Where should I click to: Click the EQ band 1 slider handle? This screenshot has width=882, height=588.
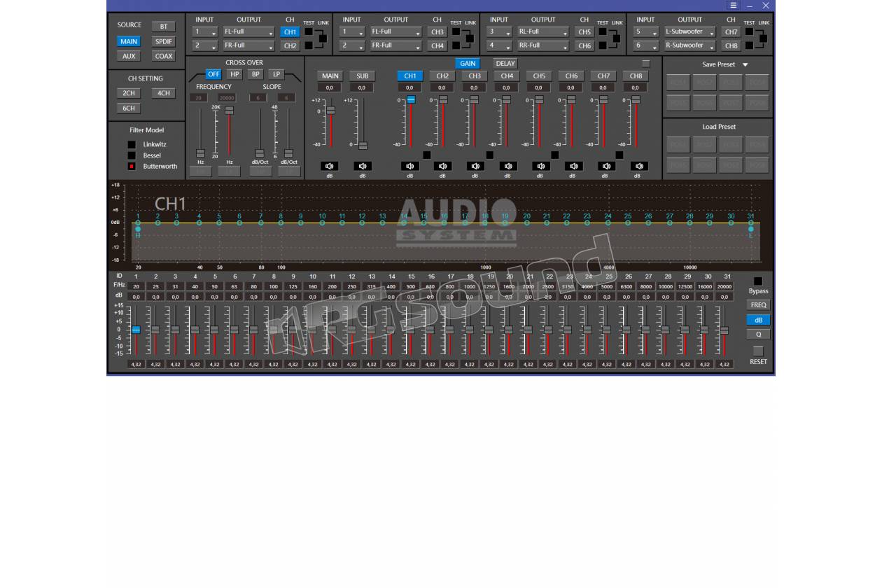[x=136, y=330]
